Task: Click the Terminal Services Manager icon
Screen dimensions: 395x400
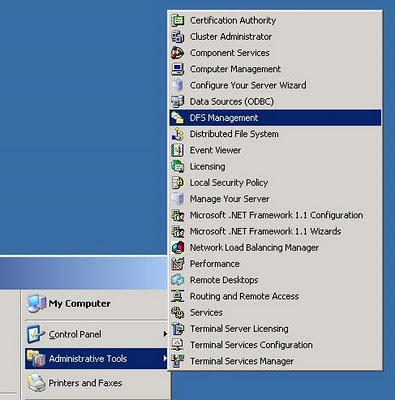Action: pos(178,361)
